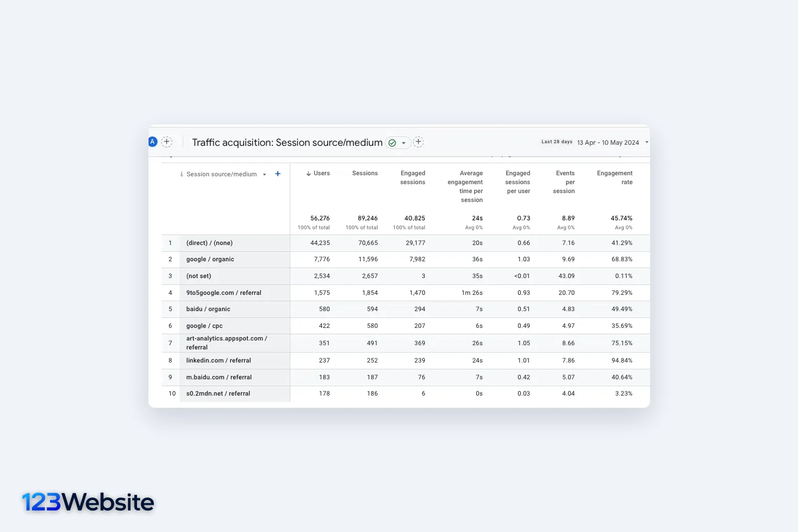Image resolution: width=798 pixels, height=532 pixels.
Task: Select the google / cpc row label
Action: [204, 326]
